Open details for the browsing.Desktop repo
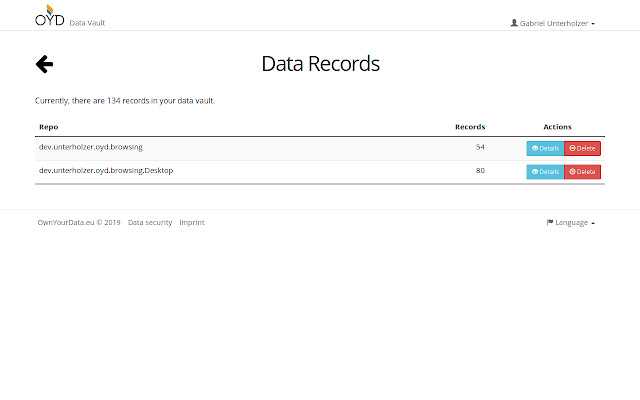 545,172
